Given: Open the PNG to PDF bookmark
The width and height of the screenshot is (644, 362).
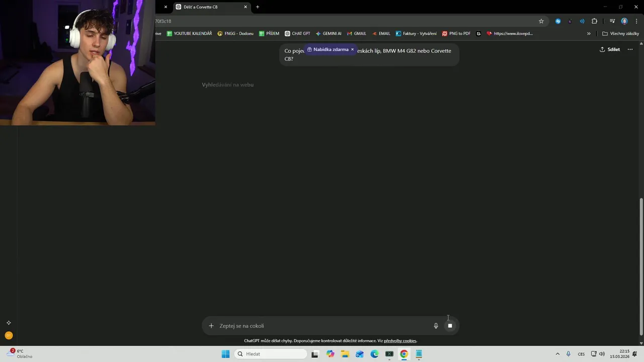Looking at the screenshot, I should coord(456,34).
